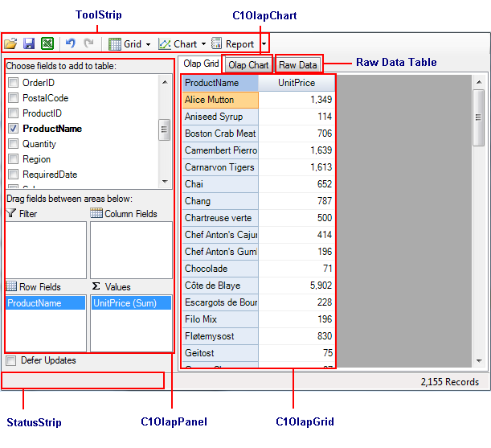The width and height of the screenshot is (491, 448).
Task: Uncheck the ProductName field checkbox
Action: point(13,128)
